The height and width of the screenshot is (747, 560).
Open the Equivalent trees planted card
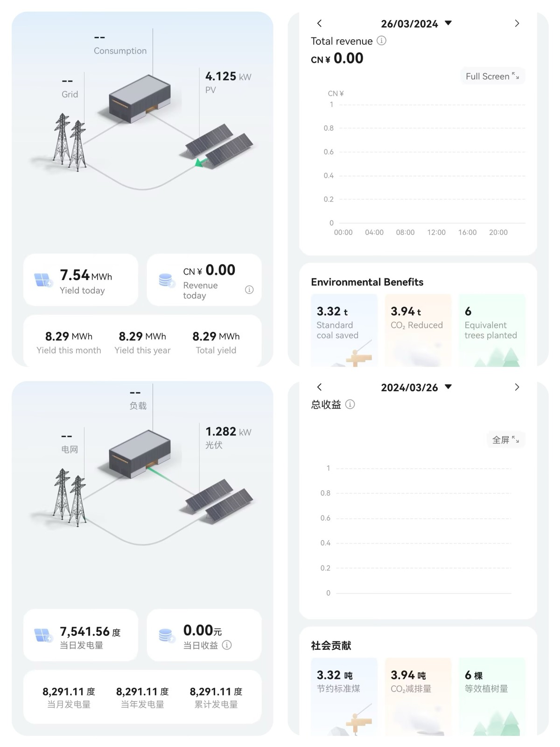(x=492, y=330)
